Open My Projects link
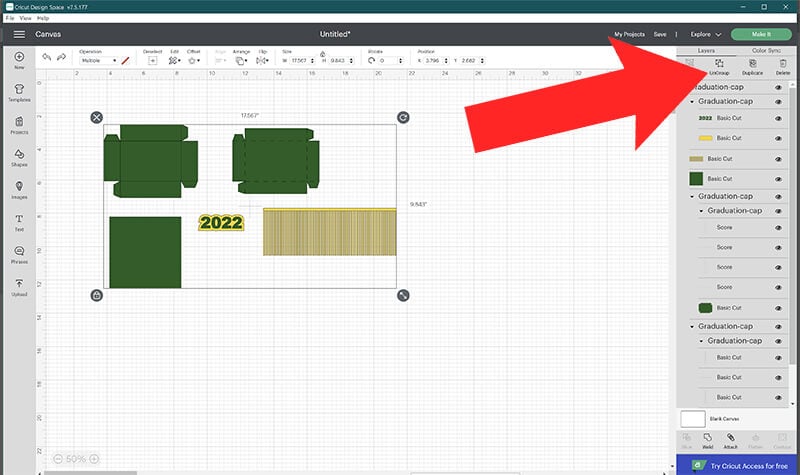 pos(630,34)
